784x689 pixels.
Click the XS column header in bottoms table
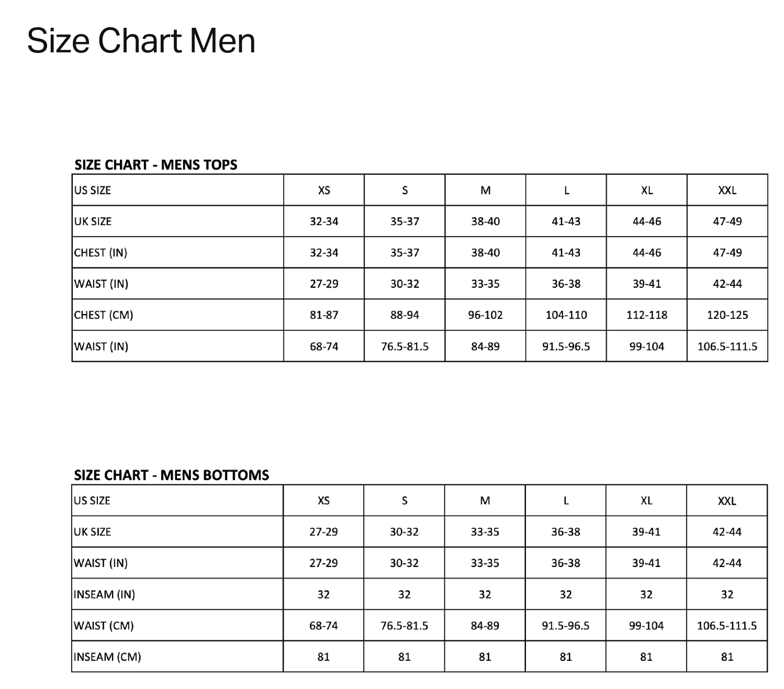click(323, 501)
